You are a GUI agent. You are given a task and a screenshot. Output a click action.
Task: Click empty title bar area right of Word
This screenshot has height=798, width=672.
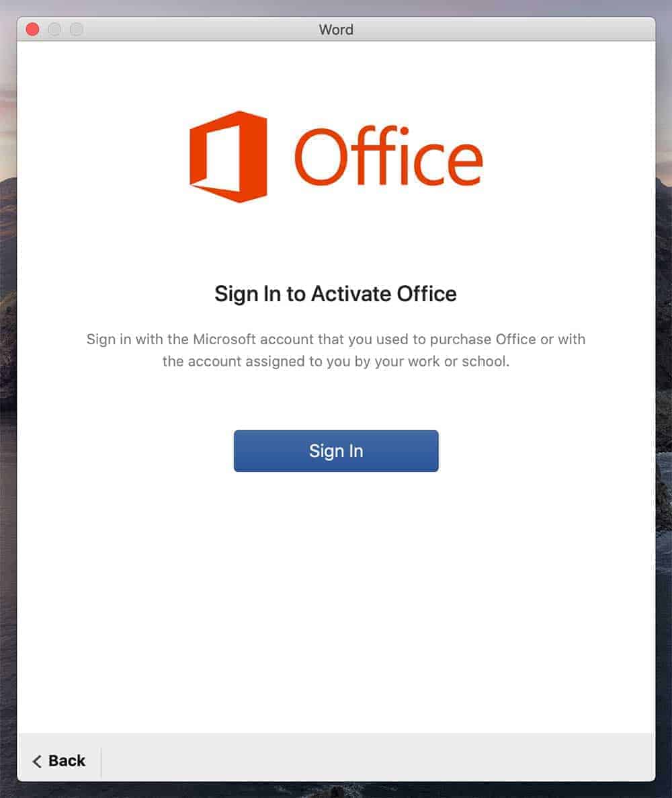point(499,30)
